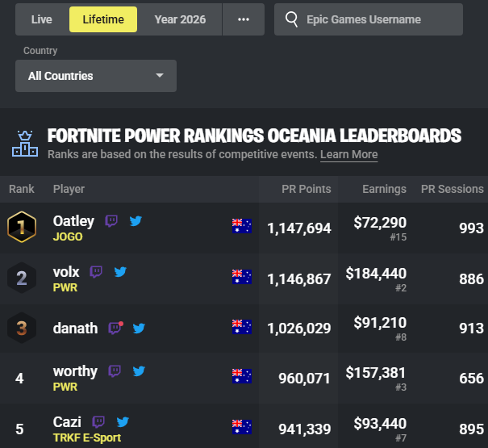Open player Cazi's profile
The width and height of the screenshot is (488, 448).
[x=67, y=422]
